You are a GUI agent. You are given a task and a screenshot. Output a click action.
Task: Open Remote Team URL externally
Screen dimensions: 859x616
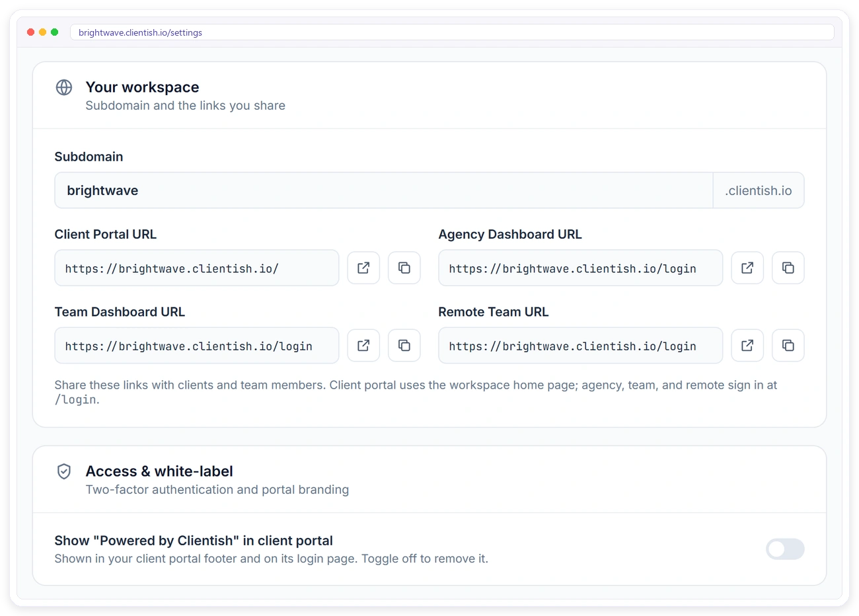click(747, 345)
